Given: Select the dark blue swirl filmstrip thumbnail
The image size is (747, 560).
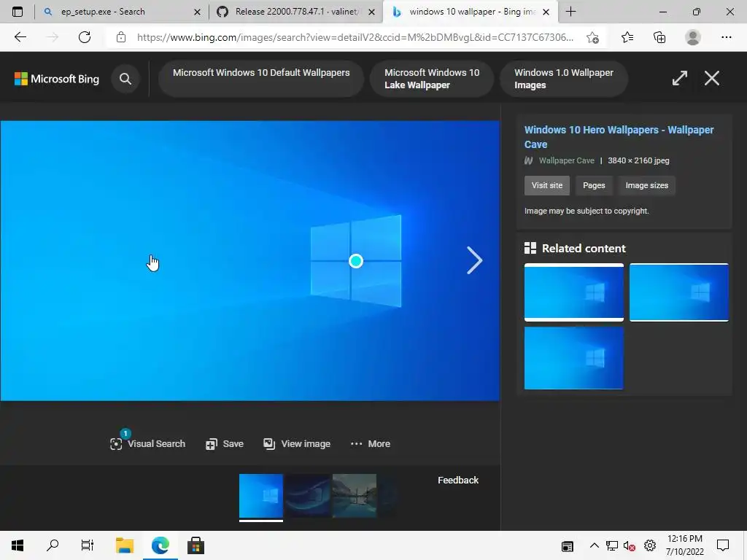Looking at the screenshot, I should [308, 496].
